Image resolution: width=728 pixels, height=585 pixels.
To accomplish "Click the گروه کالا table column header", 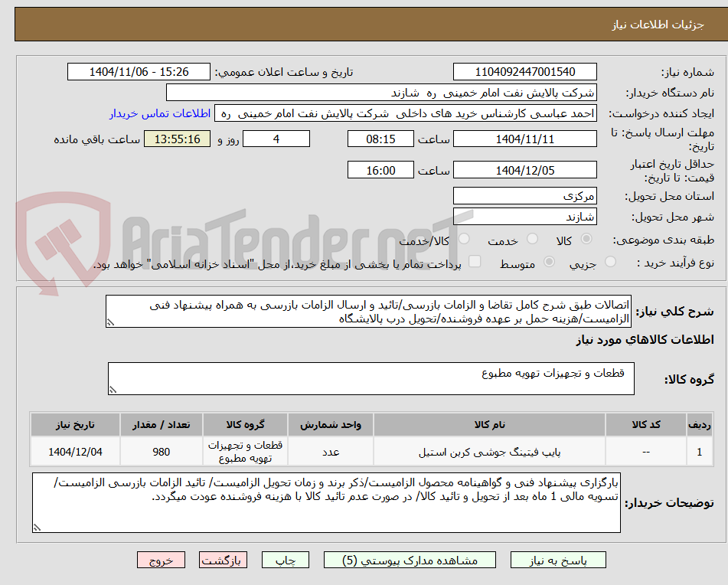I will [x=245, y=425].
